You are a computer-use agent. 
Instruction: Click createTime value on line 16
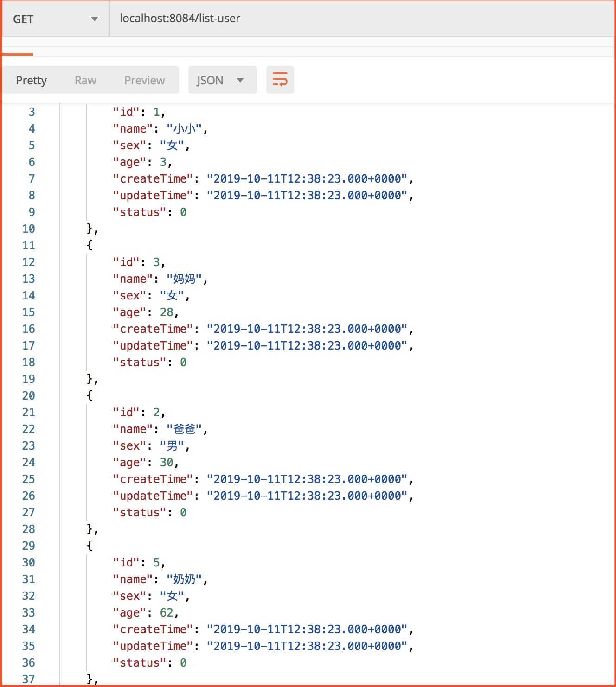coord(307,329)
